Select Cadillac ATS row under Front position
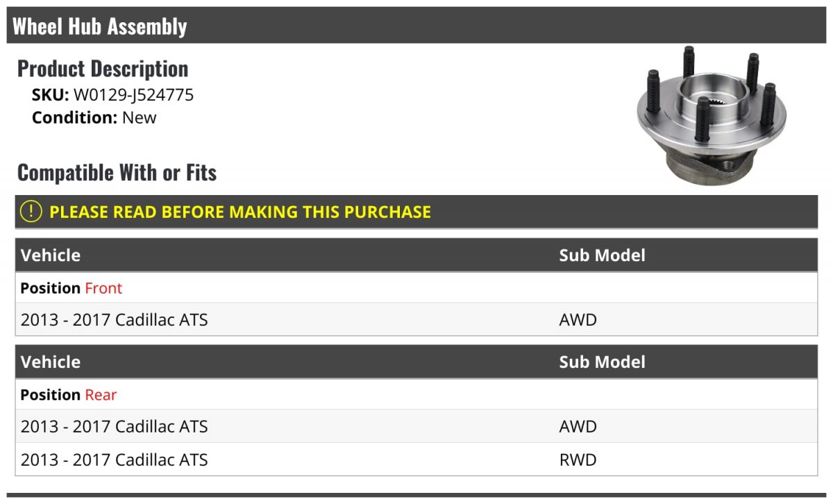This screenshot has width=833, height=504. point(416,320)
